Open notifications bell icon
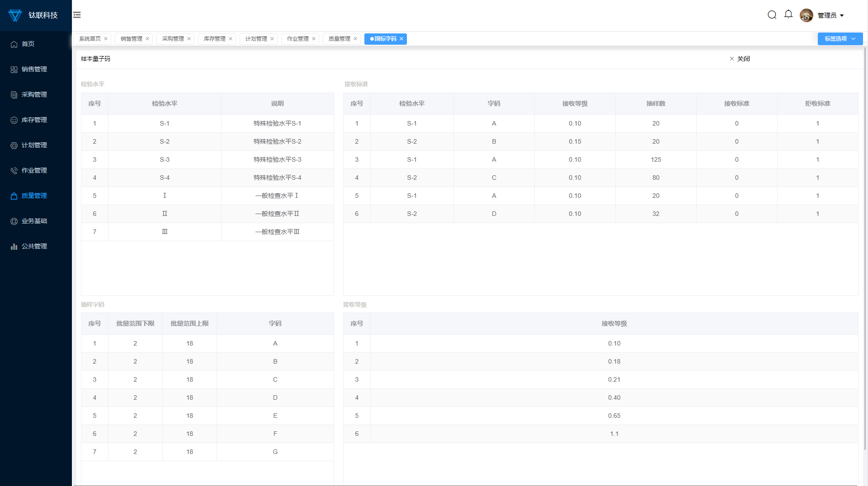868x486 pixels. (788, 14)
